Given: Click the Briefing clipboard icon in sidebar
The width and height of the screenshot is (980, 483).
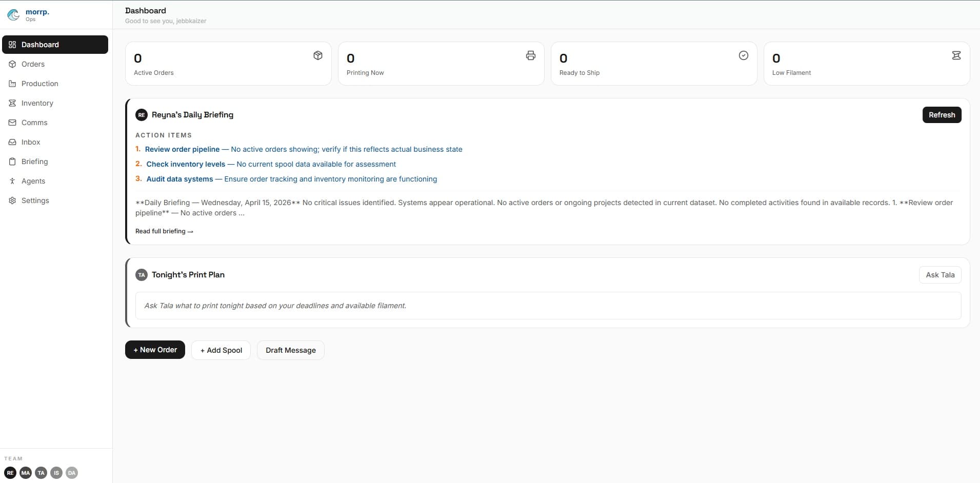Looking at the screenshot, I should (12, 162).
